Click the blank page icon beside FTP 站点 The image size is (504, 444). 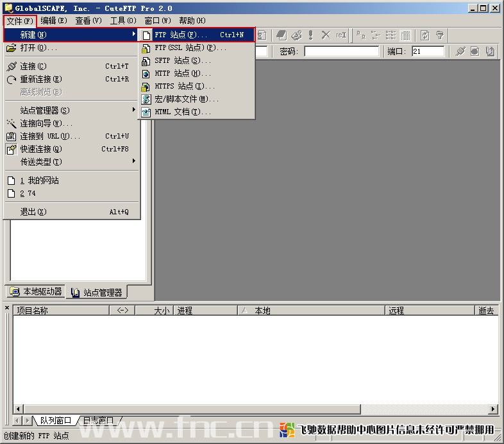coord(146,35)
